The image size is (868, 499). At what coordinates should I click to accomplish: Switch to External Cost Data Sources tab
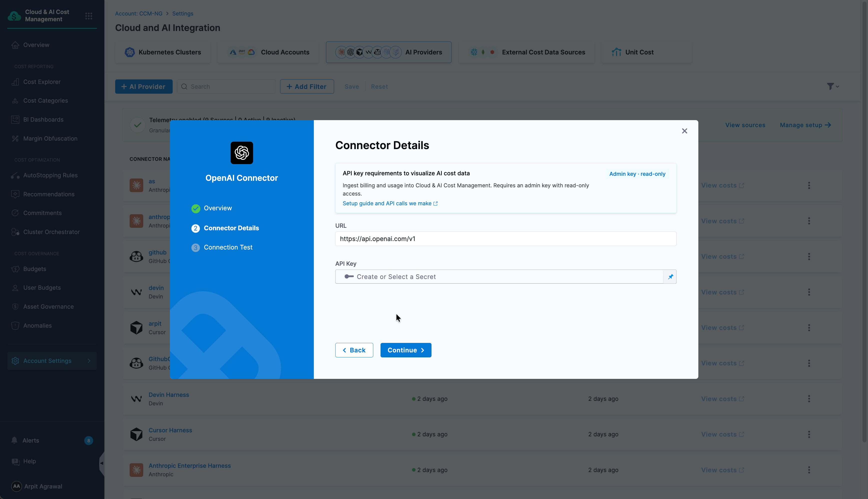527,52
